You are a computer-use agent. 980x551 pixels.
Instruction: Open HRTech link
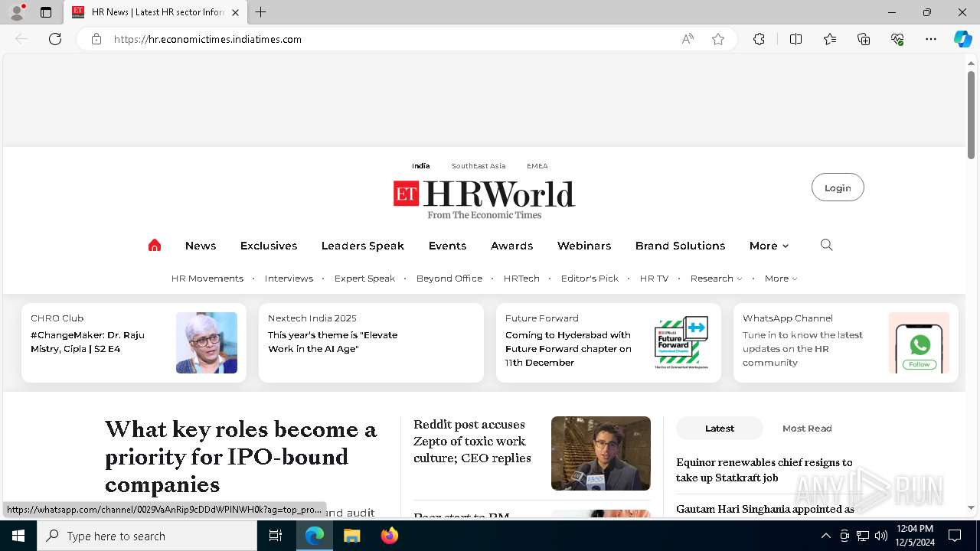tap(521, 279)
